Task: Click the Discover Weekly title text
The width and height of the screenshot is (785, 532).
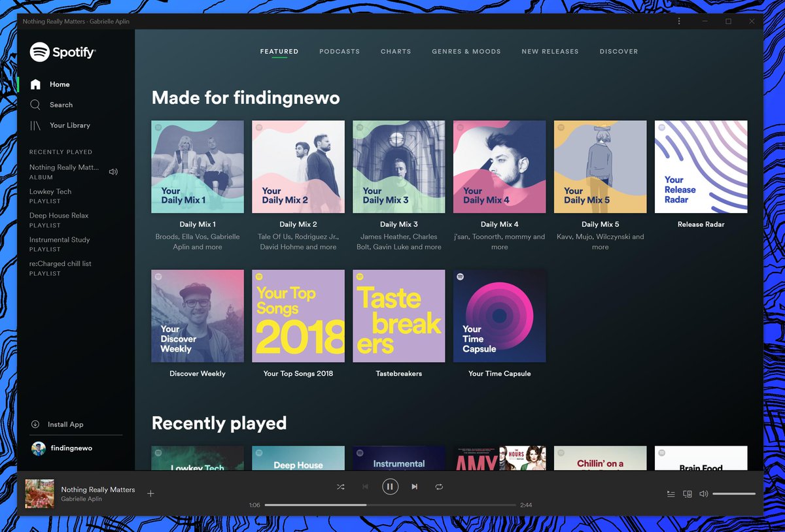Action: tap(198, 374)
